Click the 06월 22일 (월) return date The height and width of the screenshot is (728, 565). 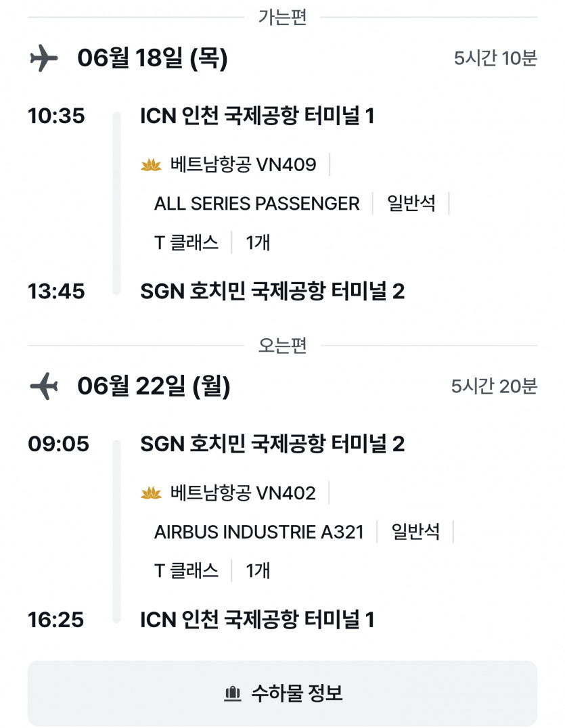pos(154,387)
